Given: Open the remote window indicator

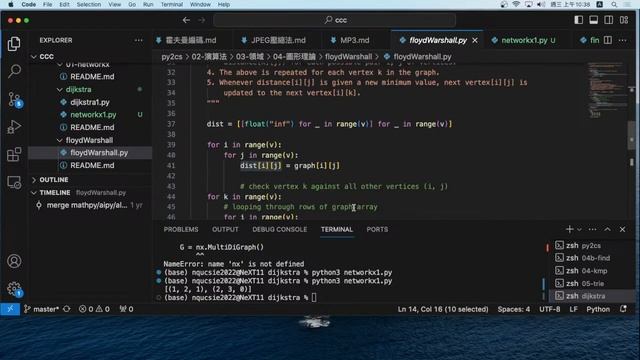Looking at the screenshot, I should [10, 309].
